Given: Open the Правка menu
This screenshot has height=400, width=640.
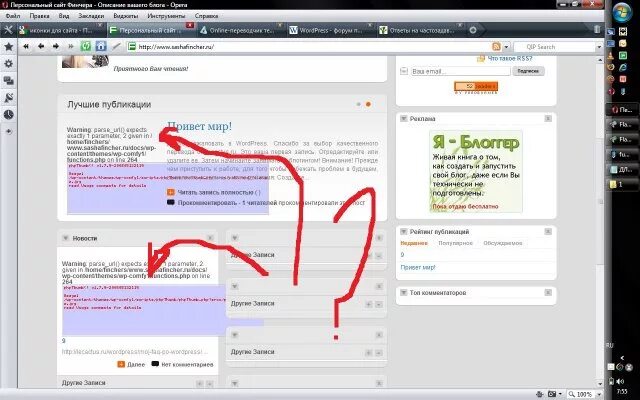Looking at the screenshot, I should pyautogui.click(x=40, y=16).
